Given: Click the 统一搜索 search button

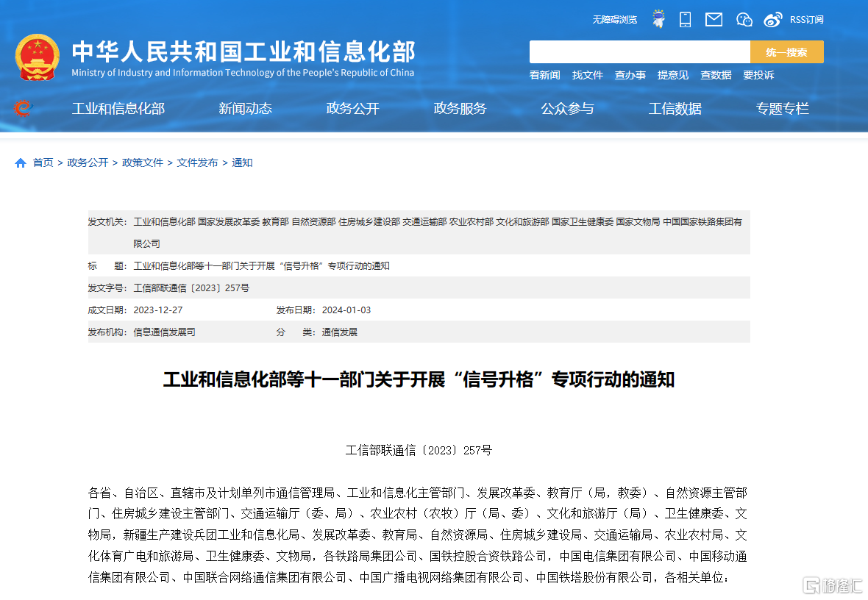Looking at the screenshot, I should [x=786, y=51].
